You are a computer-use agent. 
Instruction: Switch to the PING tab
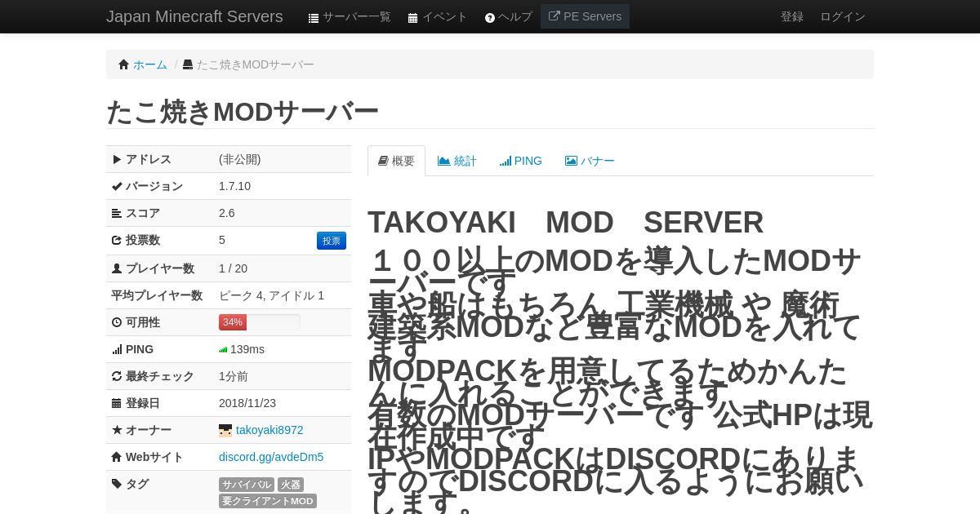(521, 161)
